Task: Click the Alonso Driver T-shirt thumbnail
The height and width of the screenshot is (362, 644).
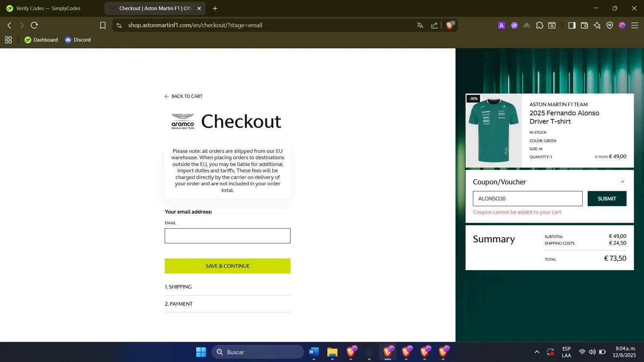Action: 494,131
